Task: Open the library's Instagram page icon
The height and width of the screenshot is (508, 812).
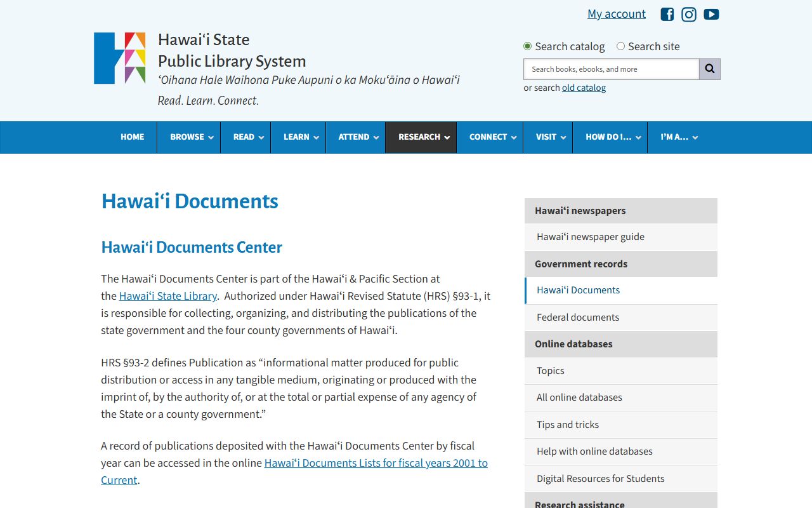Action: point(689,14)
